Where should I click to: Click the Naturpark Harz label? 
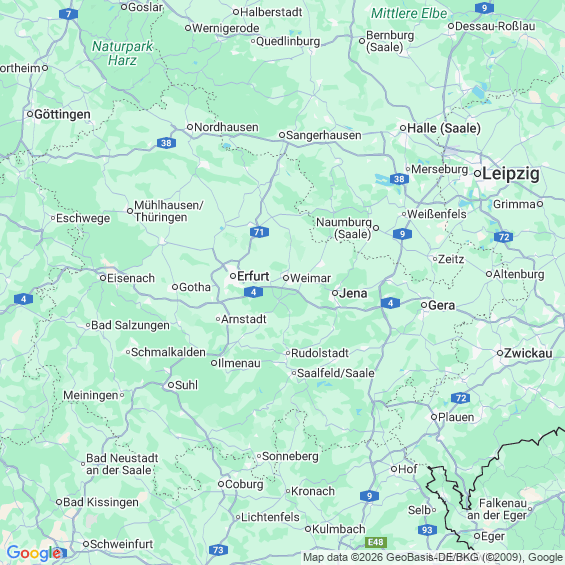[122, 53]
